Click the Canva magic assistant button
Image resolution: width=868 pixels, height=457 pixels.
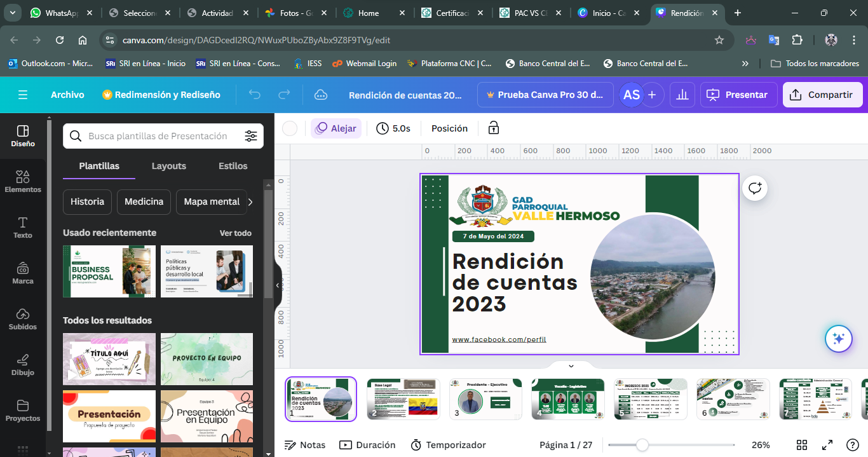tap(838, 339)
